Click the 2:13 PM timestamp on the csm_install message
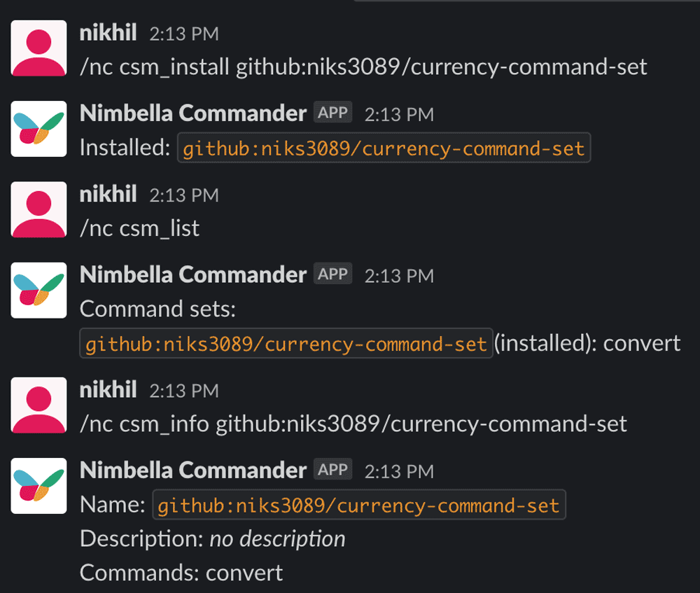Viewport: 700px width, 593px height. click(x=184, y=33)
